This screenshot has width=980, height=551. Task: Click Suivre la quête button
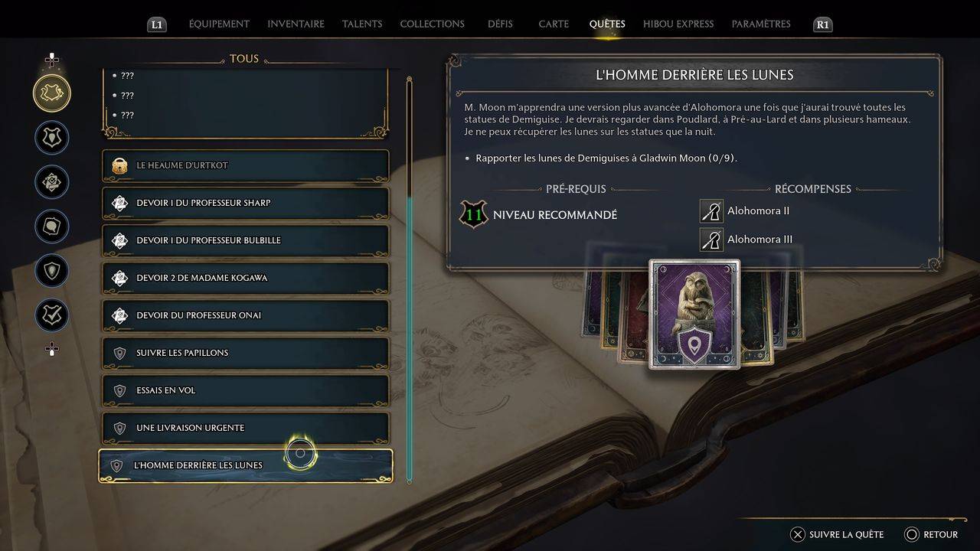[837, 534]
